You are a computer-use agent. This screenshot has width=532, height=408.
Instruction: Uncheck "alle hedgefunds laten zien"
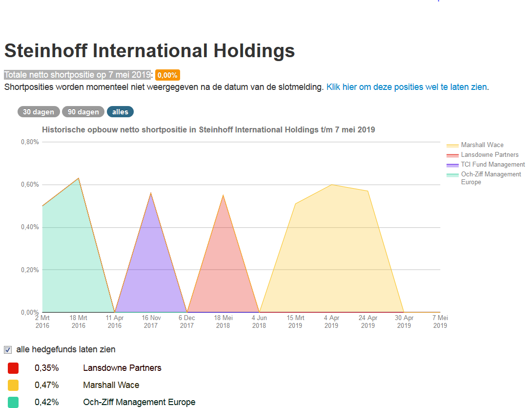(x=7, y=349)
